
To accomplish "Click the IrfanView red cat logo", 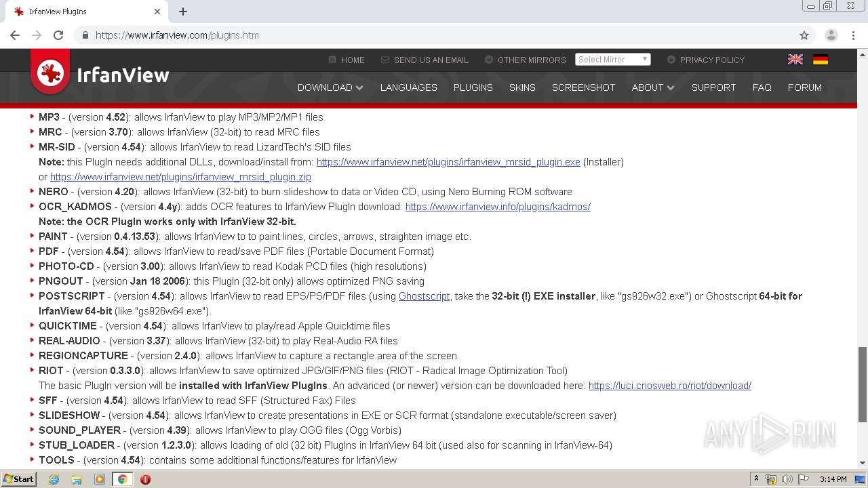I will point(50,72).
